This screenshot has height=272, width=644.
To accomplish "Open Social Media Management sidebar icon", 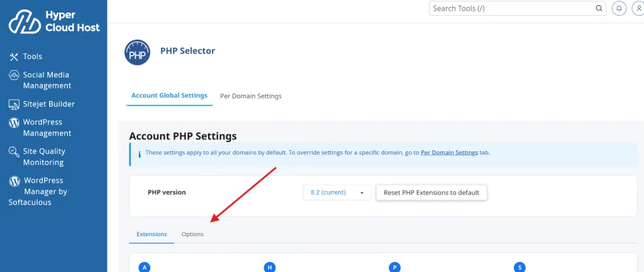I will tap(14, 75).
